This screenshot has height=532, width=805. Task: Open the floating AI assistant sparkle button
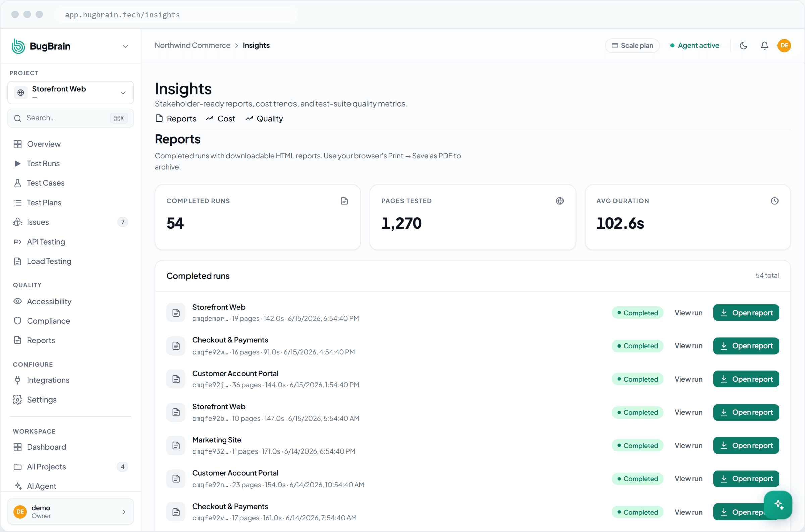(x=778, y=505)
